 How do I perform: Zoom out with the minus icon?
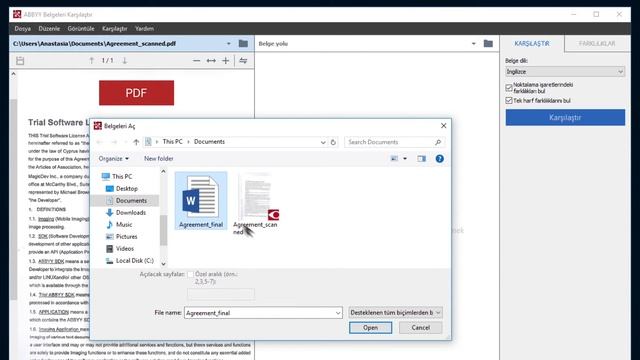(x=196, y=60)
